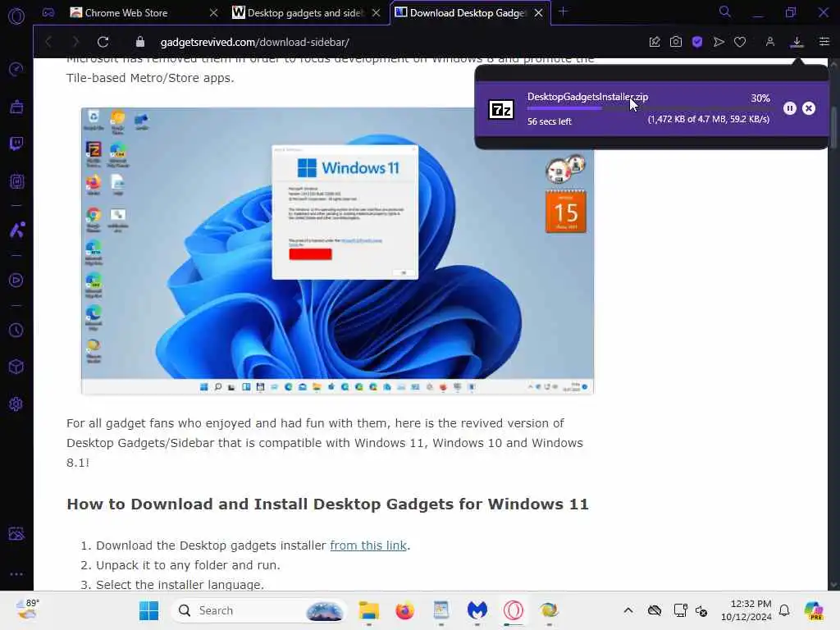Open the sidebar wallpapers image icon

tap(16, 533)
